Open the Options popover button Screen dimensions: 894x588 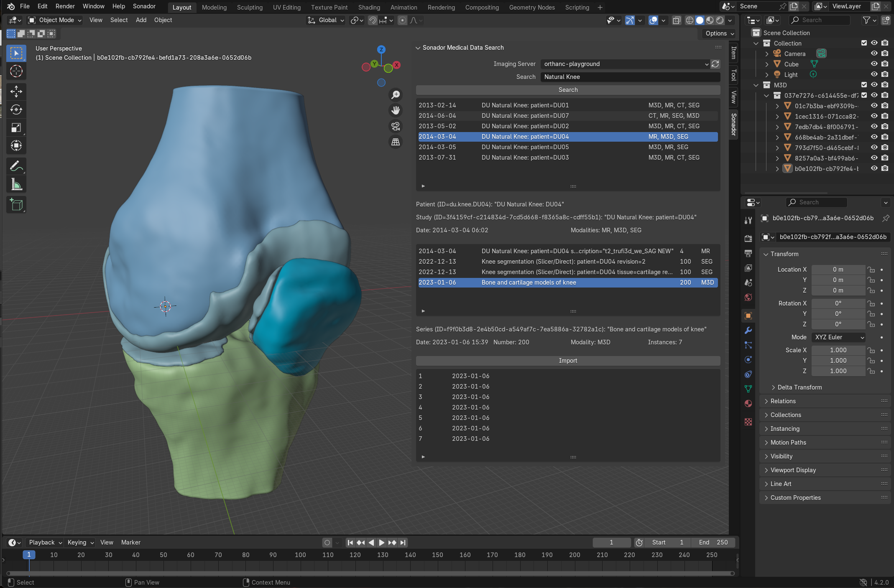click(719, 33)
